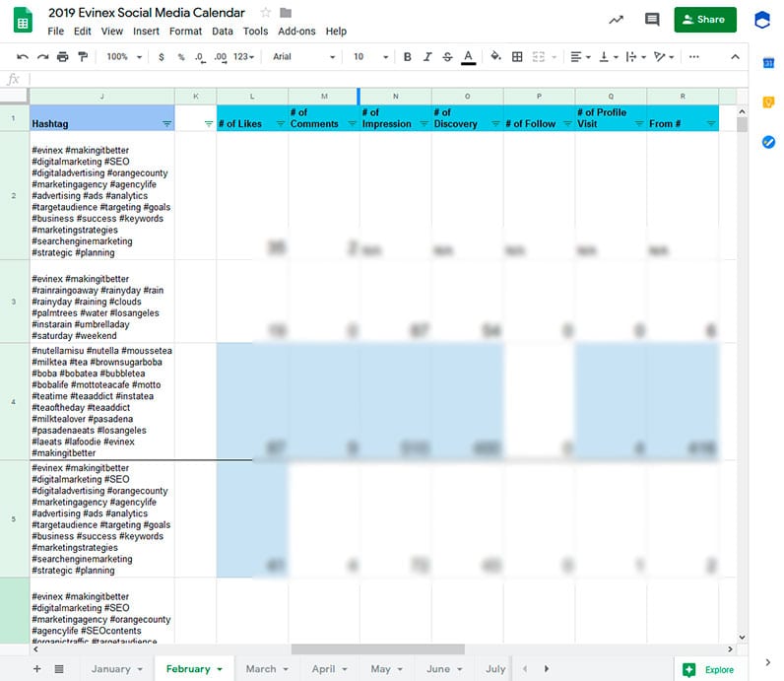Open the # of Discovery column filter

(x=495, y=123)
